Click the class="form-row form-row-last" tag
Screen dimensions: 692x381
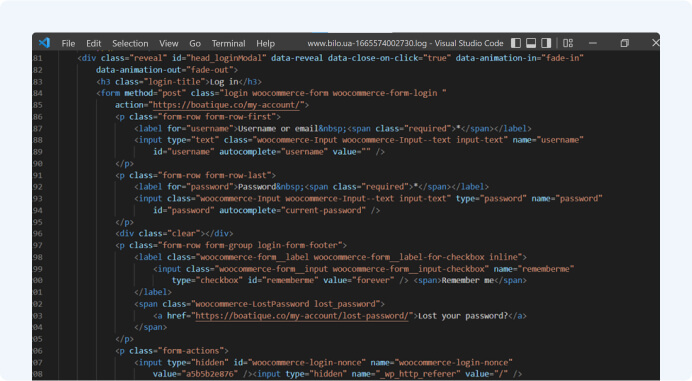pos(196,175)
